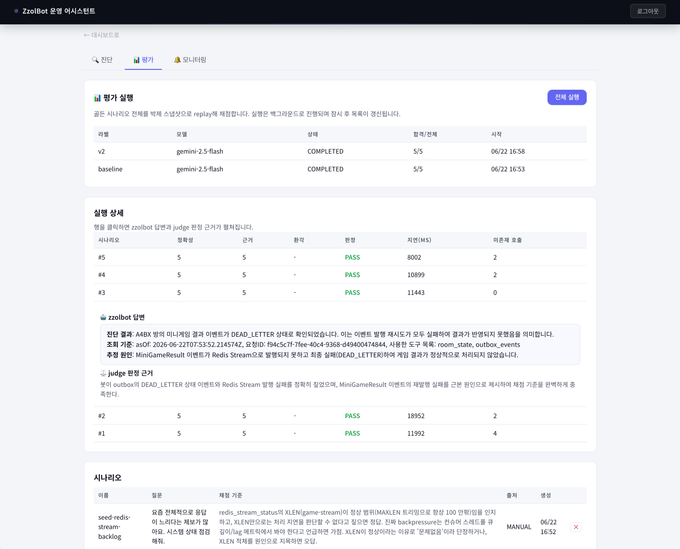Click the 06/22 16:58 start time

pyautogui.click(x=508, y=151)
